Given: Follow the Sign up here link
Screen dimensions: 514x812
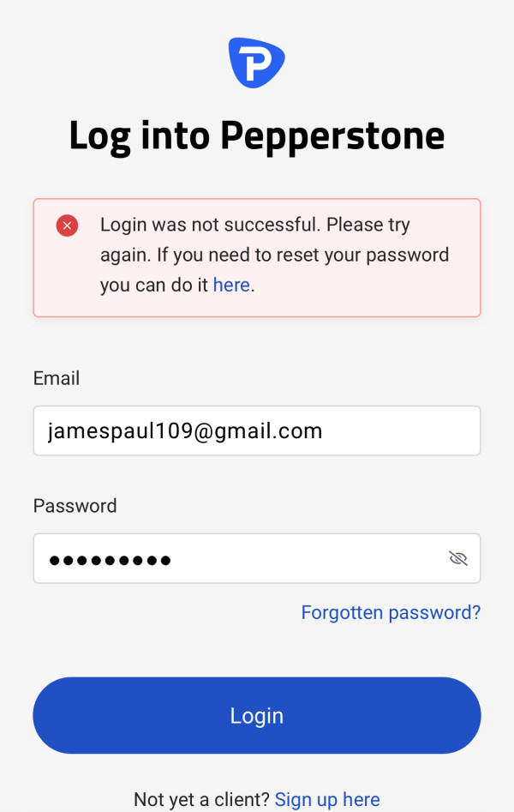Looking at the screenshot, I should pos(327,799).
